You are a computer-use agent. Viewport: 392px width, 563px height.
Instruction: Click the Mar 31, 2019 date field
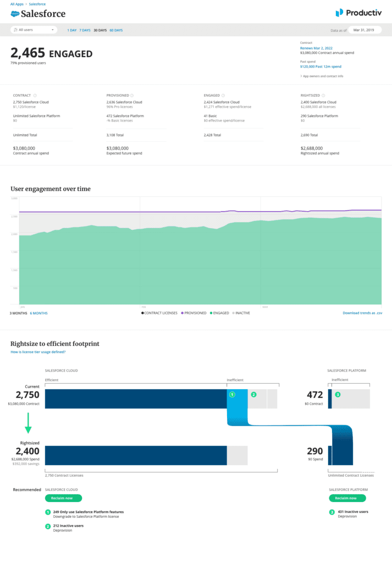pyautogui.click(x=365, y=30)
